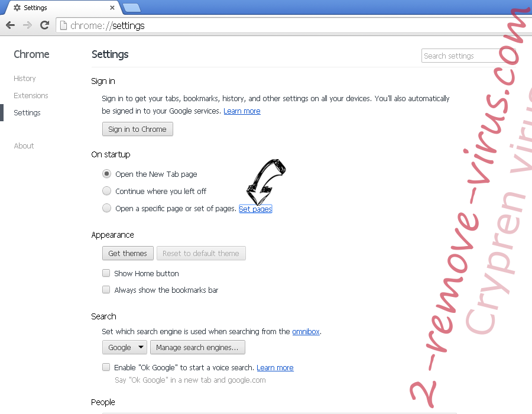Open 'Manage search engines...' dialog
Image resolution: width=532 pixels, height=414 pixels.
click(197, 347)
